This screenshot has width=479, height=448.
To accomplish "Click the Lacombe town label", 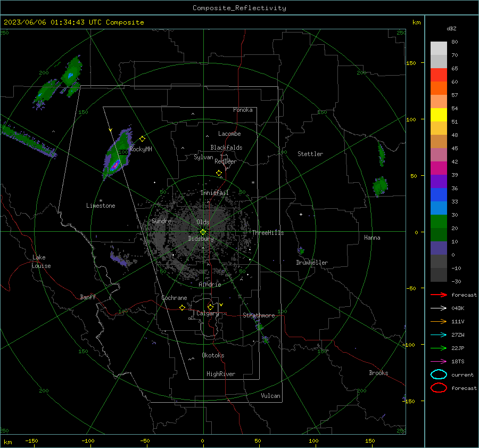I will [x=229, y=134].
